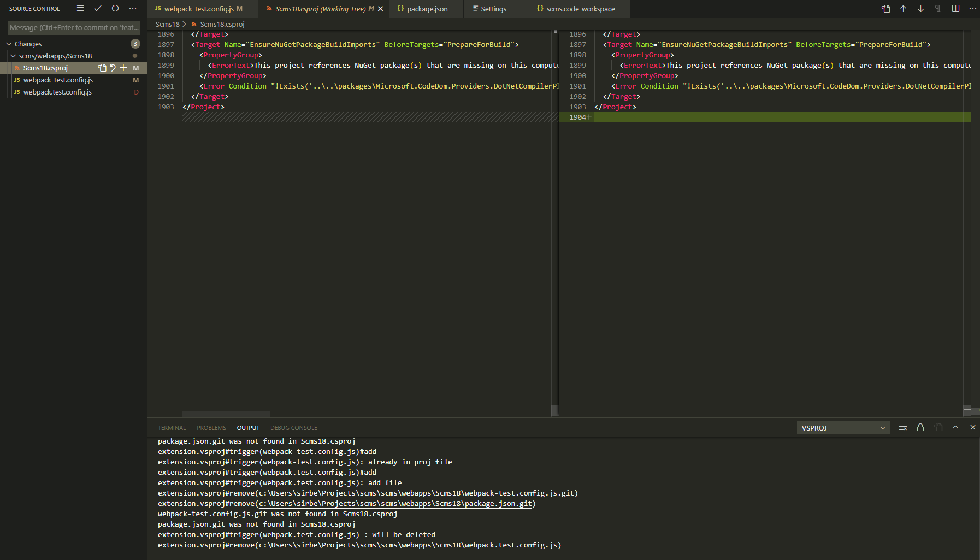Image resolution: width=980 pixels, height=560 pixels.
Task: Switch to TERMINAL panel tab
Action: (x=172, y=428)
